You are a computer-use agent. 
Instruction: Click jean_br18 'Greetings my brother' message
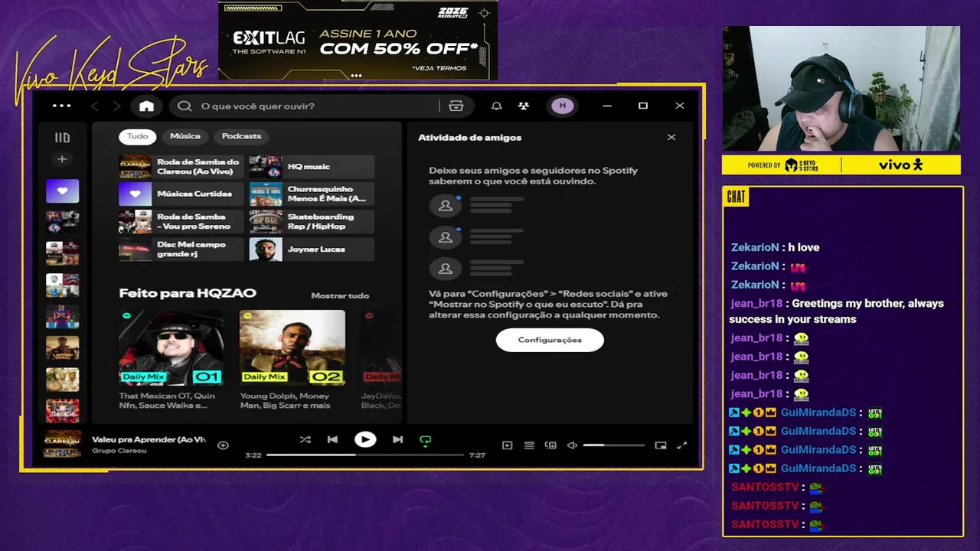[x=836, y=311]
